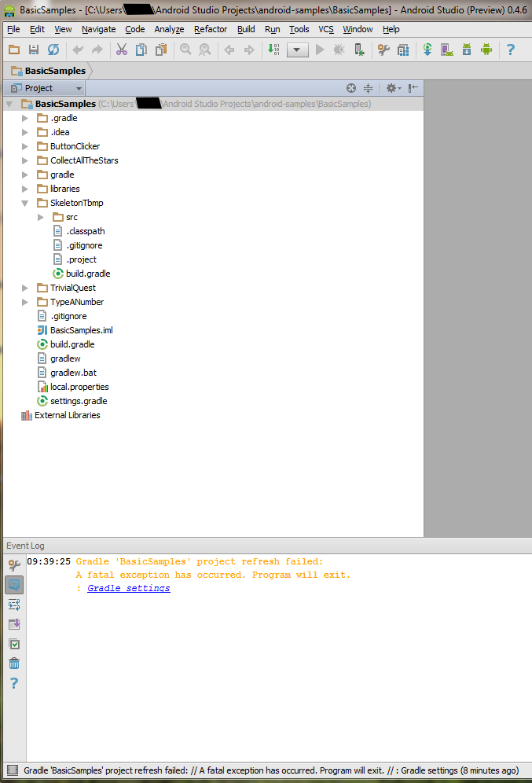
Task: Clear Event Log with trash icon
Action: [x=14, y=664]
